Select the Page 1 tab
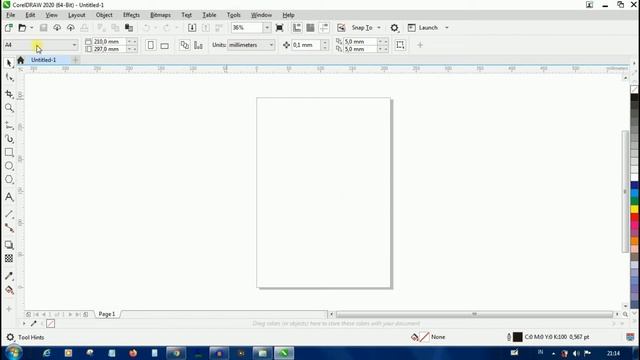The width and height of the screenshot is (640, 360). click(107, 314)
